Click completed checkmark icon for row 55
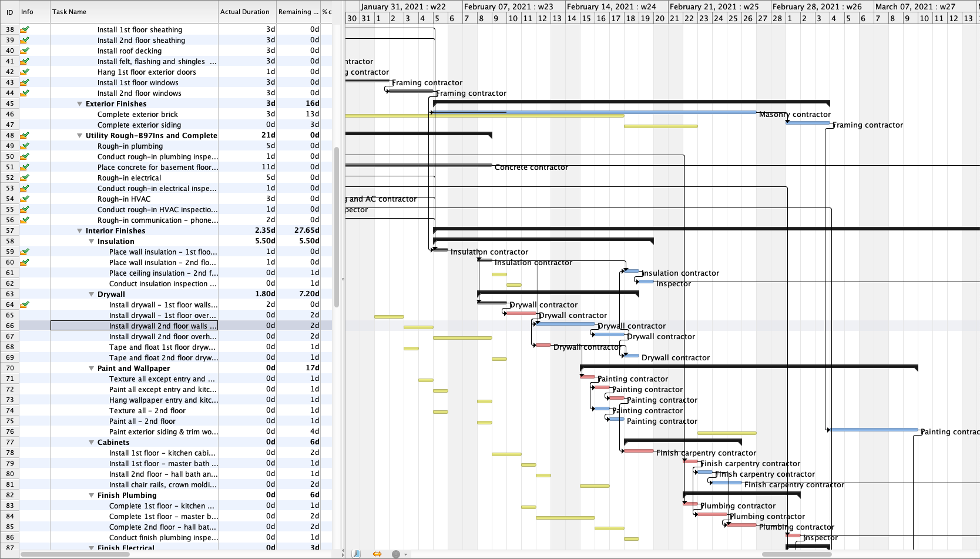Image resolution: width=980 pixels, height=559 pixels. 25,209
